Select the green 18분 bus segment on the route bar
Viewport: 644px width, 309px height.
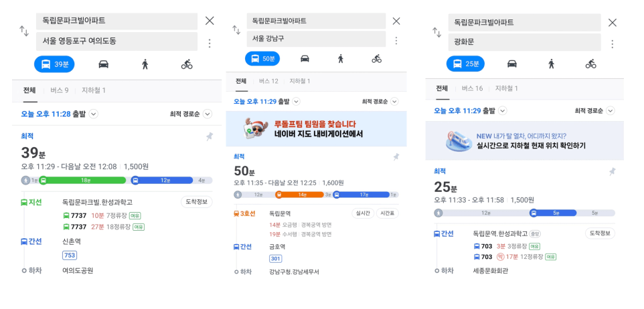click(83, 180)
